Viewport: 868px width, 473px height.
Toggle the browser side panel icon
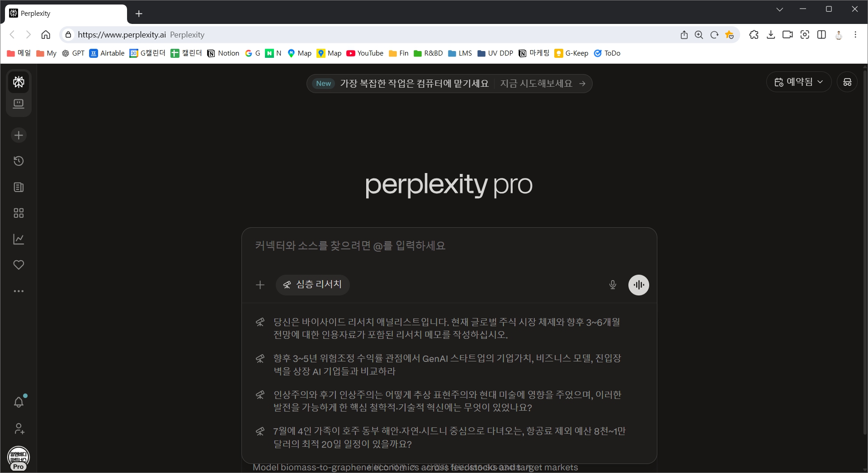[822, 35]
